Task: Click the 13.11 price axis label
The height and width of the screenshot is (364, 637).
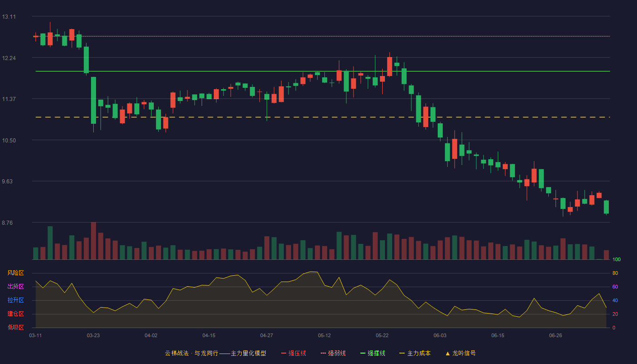Action: coord(9,17)
